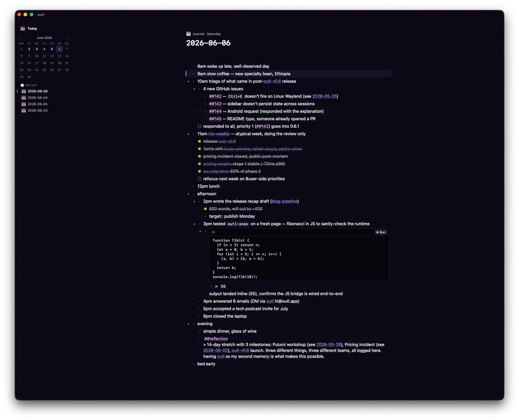Viewport: 519px width, 420px height.
Task: Click the '> 55' output line
Action: click(221, 286)
